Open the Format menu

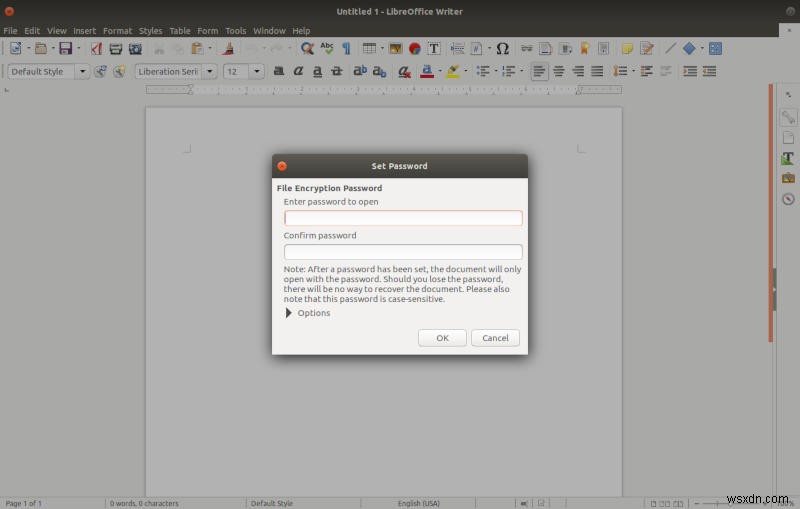coord(117,31)
